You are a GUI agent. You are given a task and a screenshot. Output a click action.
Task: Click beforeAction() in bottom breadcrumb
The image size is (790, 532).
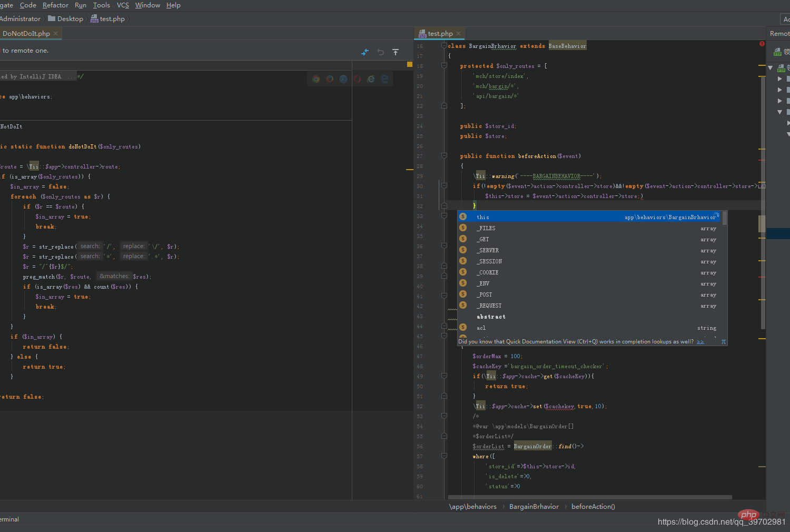click(x=593, y=507)
